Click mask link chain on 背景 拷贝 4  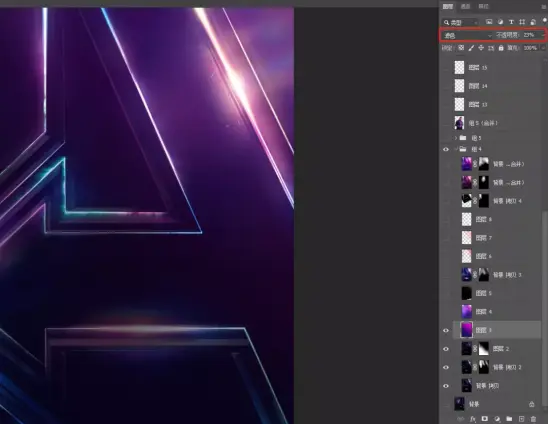click(x=475, y=201)
